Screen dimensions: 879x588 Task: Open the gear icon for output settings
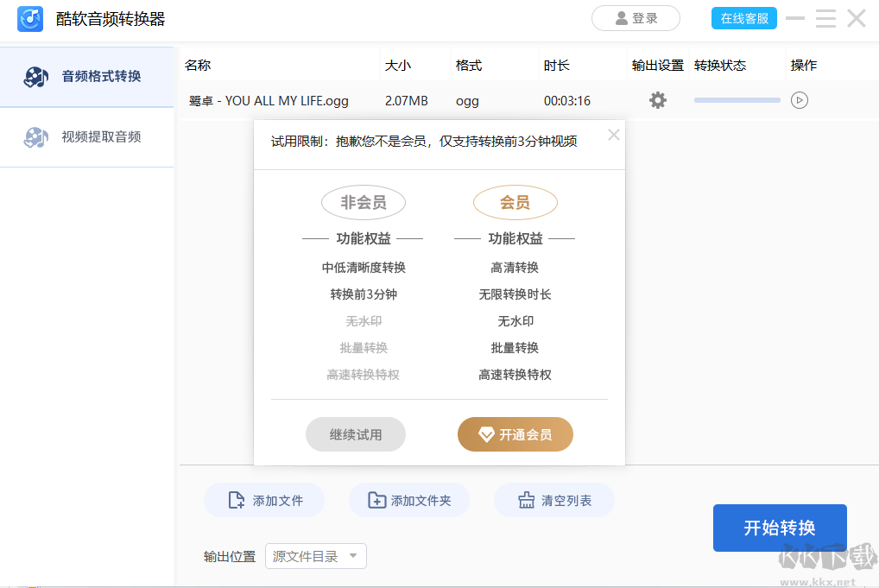pyautogui.click(x=657, y=100)
